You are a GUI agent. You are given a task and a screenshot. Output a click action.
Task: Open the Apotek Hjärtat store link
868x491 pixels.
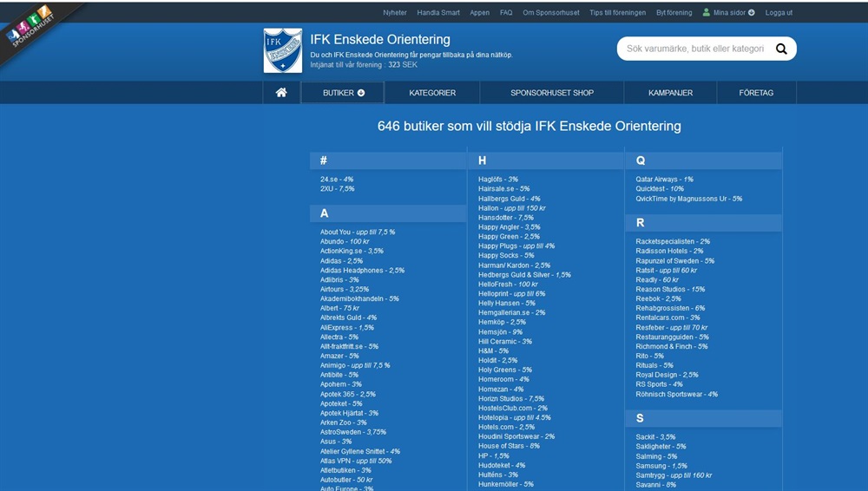(x=349, y=413)
